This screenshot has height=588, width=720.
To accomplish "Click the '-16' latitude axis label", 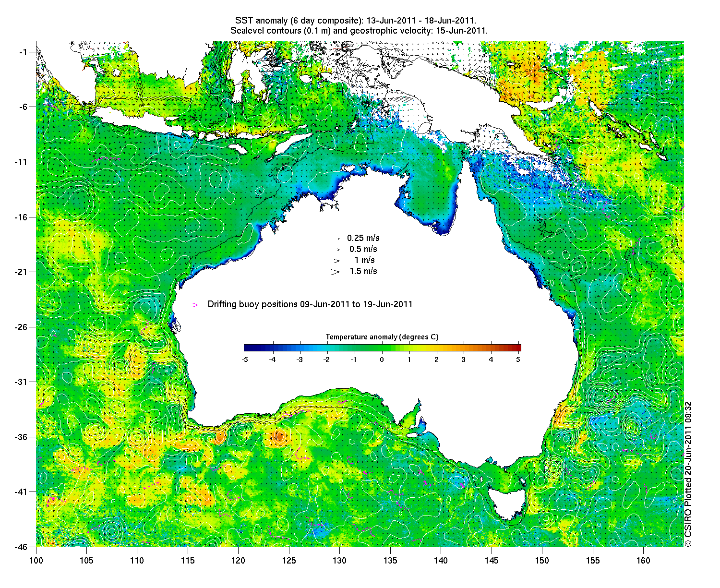I will [22, 217].
